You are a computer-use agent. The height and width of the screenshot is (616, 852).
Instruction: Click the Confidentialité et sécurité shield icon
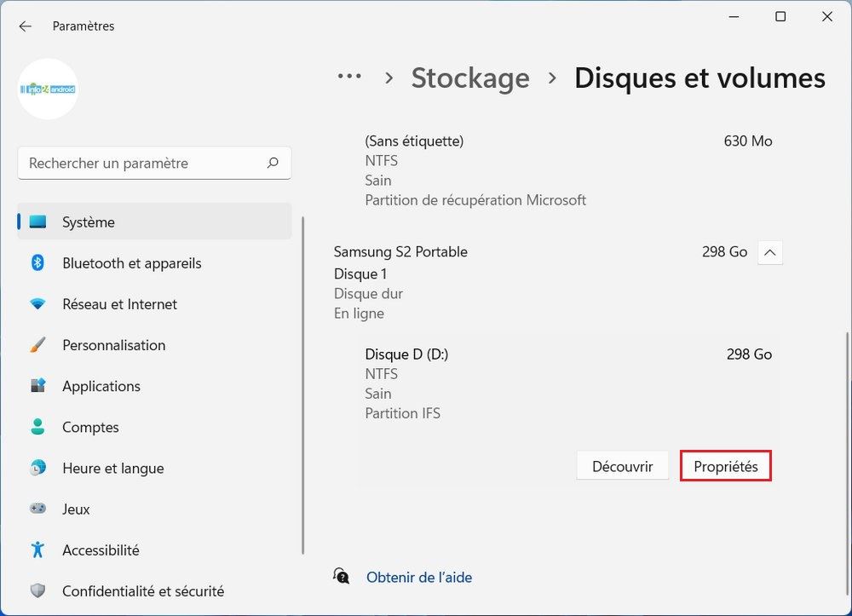coord(37,590)
